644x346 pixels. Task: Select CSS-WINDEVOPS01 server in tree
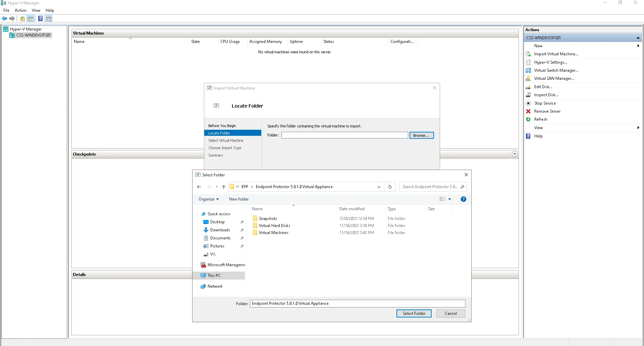click(x=34, y=35)
